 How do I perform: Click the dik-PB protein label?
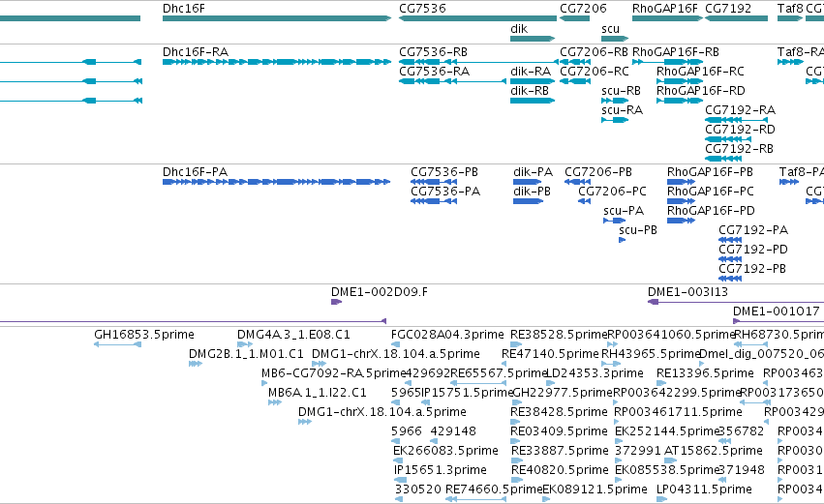coord(532,192)
